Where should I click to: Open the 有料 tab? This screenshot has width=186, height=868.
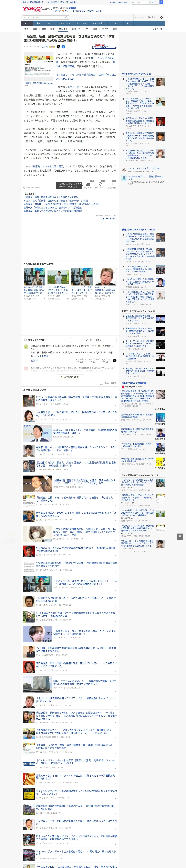click(128, 24)
